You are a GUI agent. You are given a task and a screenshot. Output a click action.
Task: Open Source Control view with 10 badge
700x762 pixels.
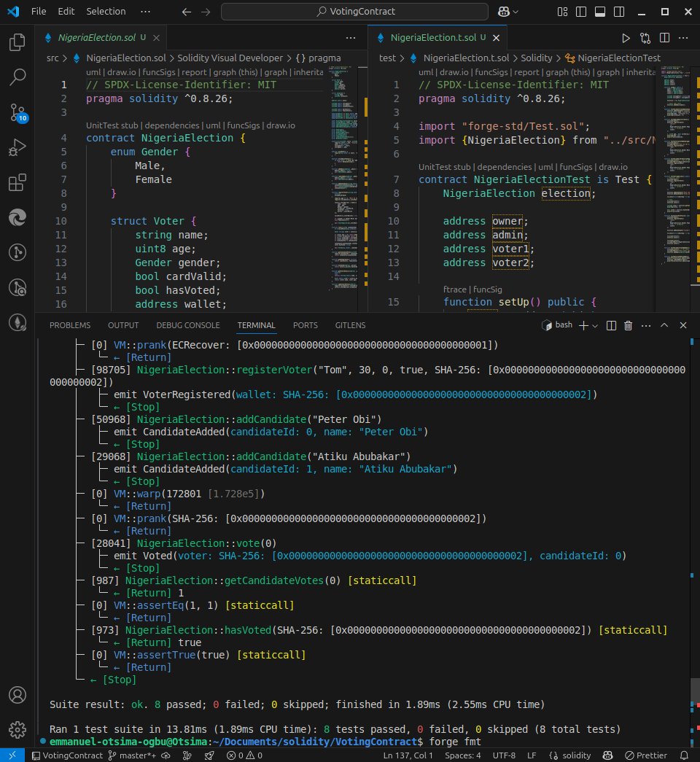point(17,112)
